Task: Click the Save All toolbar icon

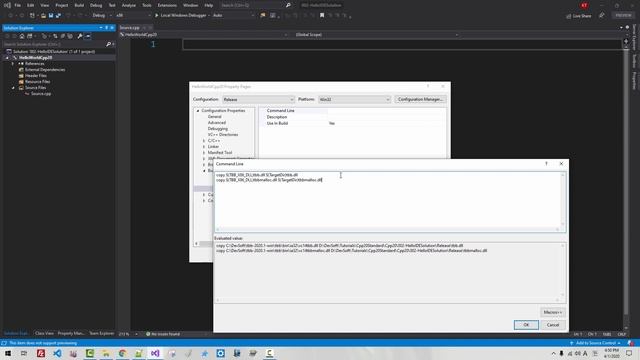Action: point(58,16)
